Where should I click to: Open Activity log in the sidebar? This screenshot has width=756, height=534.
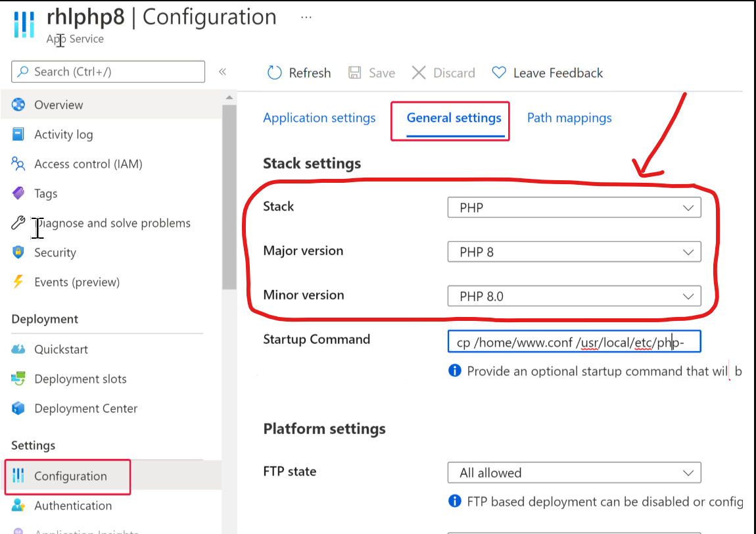click(64, 134)
